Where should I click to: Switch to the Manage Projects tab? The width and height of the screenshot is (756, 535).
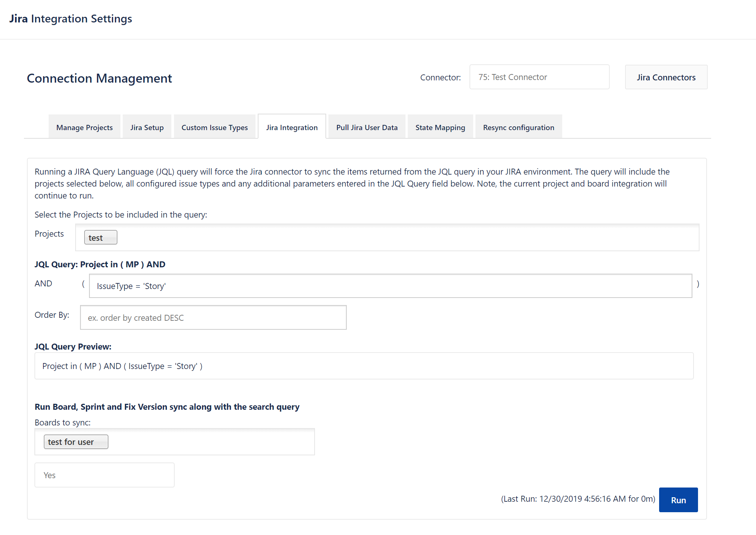[x=84, y=127]
